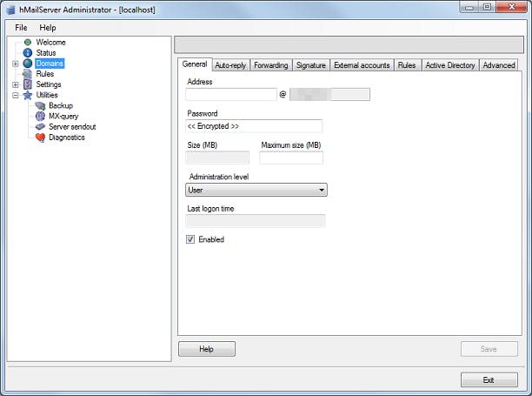Click the Save button
Viewport: 532px width, 396px height.
489,349
